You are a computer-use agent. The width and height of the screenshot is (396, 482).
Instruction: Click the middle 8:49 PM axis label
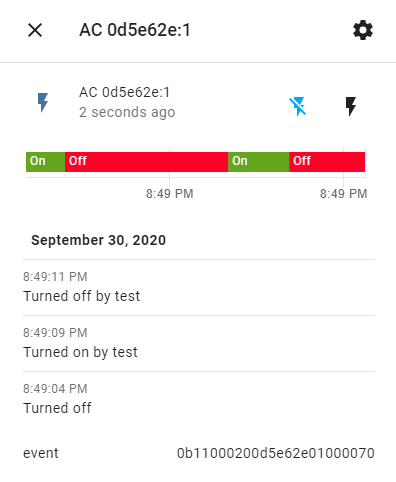point(170,194)
